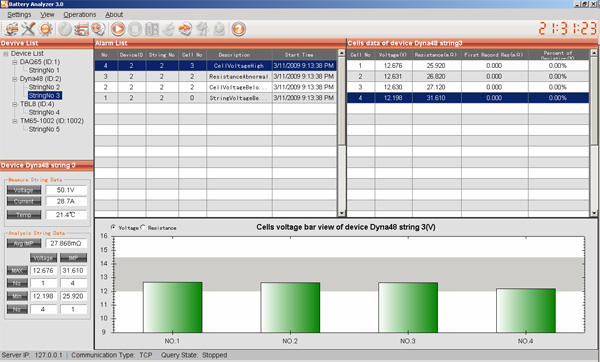Click the Min button in Analysis String Data
Image resolution: width=600 pixels, height=362 pixels.
[17, 296]
